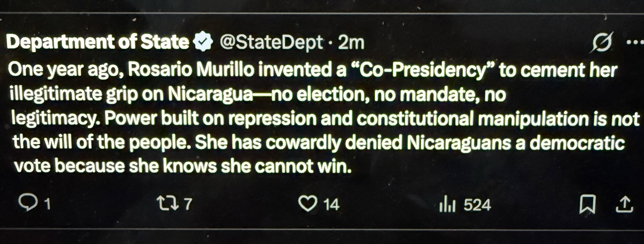
Task: Toggle the heart Like button
Action: tap(308, 204)
